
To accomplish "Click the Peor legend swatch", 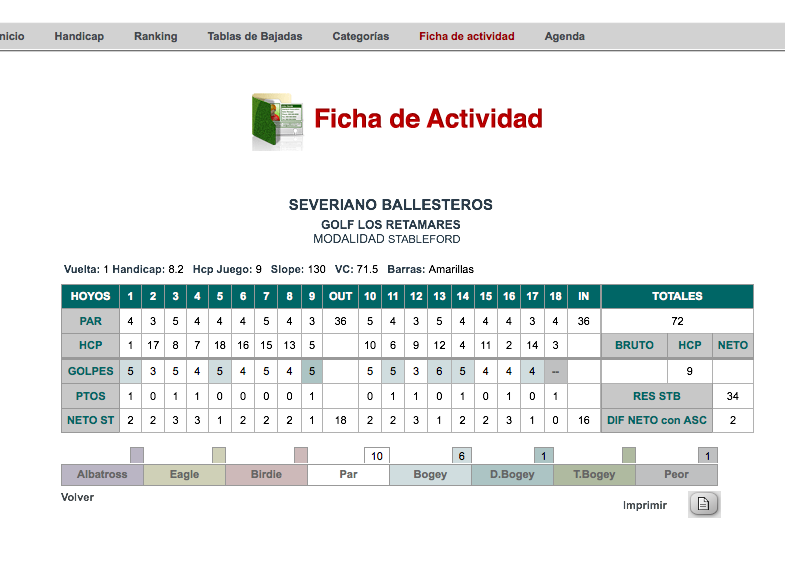I will (x=676, y=474).
